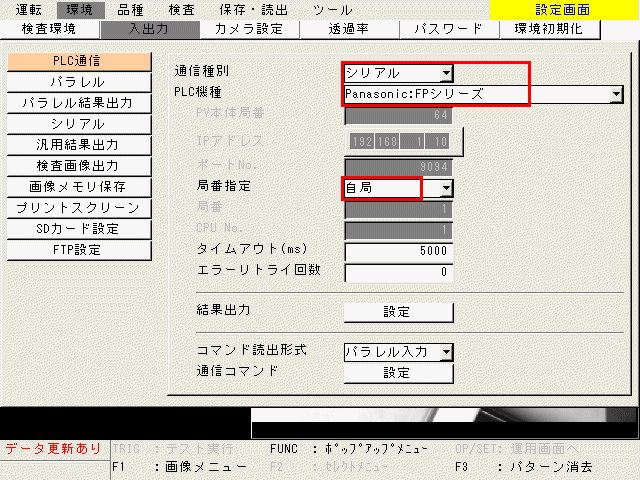640x480 pixels.
Task: Select the エラーリトライ回数 input field
Action: [x=399, y=272]
